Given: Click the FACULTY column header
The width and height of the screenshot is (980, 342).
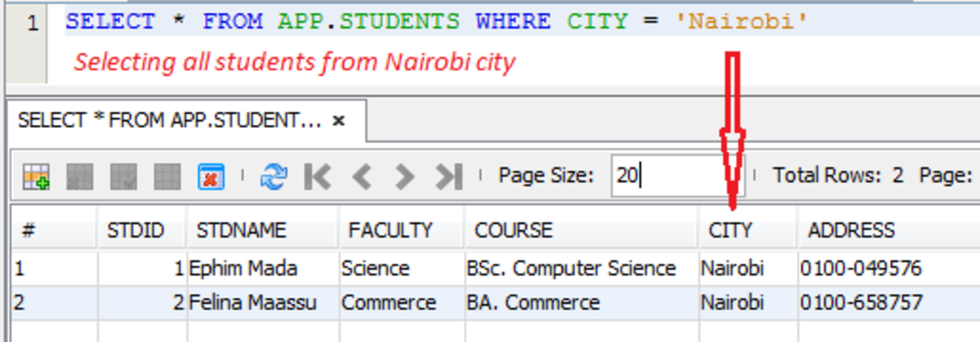Looking at the screenshot, I should (390, 230).
